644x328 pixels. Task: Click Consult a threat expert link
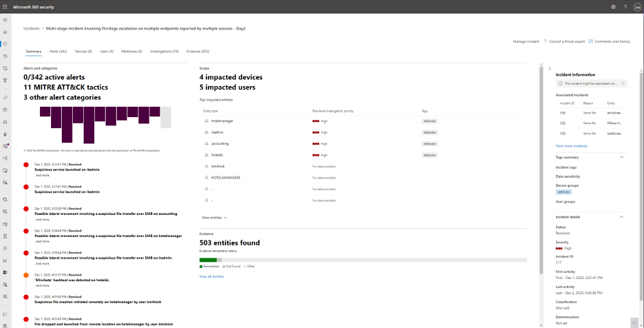pyautogui.click(x=567, y=41)
